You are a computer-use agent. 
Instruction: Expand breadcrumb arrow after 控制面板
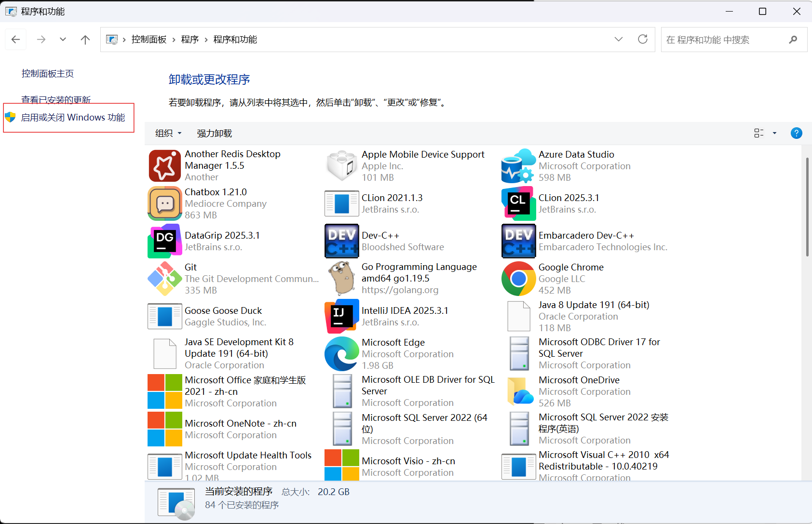(174, 40)
